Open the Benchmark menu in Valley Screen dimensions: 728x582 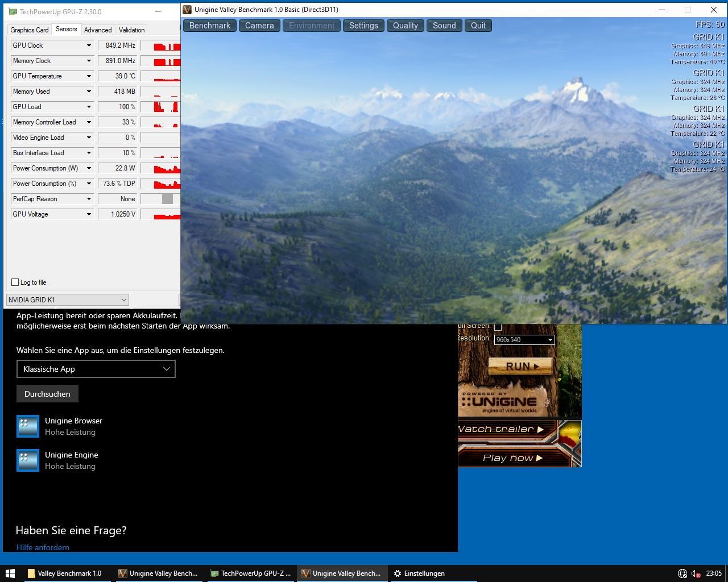click(210, 26)
